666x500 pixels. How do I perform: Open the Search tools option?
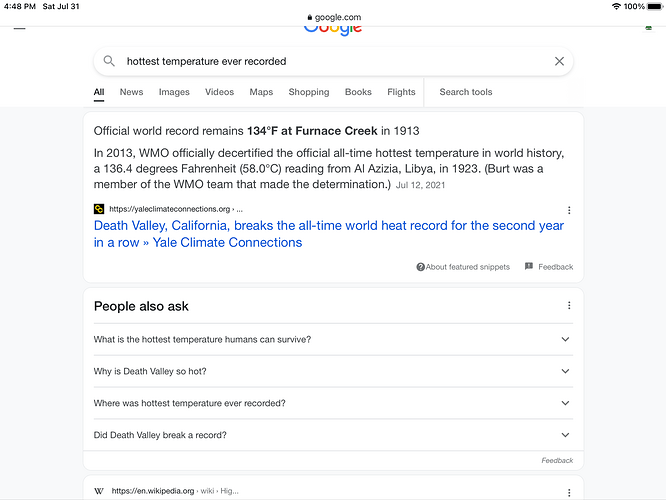point(466,92)
